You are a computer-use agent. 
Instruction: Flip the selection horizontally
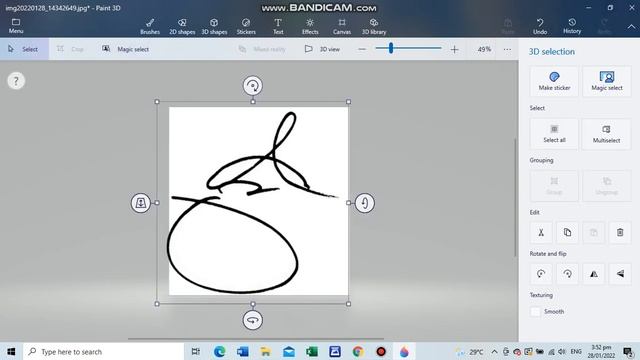pyautogui.click(x=594, y=273)
